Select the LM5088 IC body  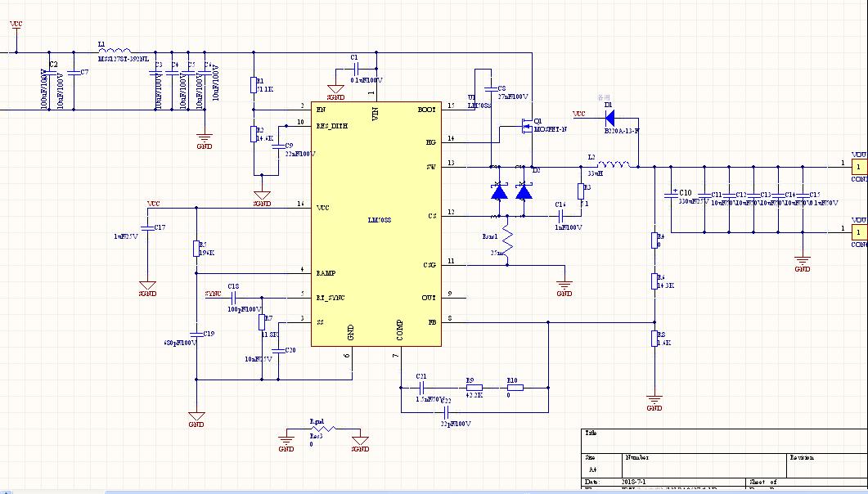[x=376, y=224]
